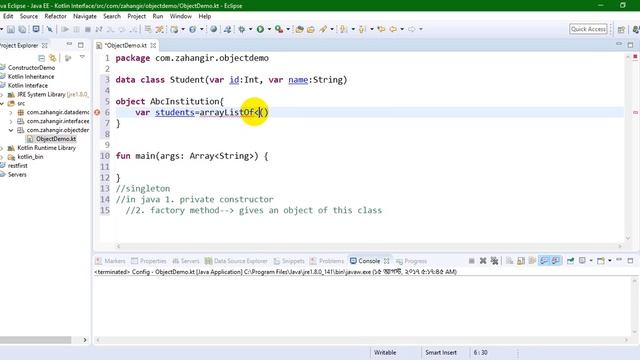Collapse the com.zahangir.objectdemo package
Viewport: 640px width, 360px height.
coord(11,130)
